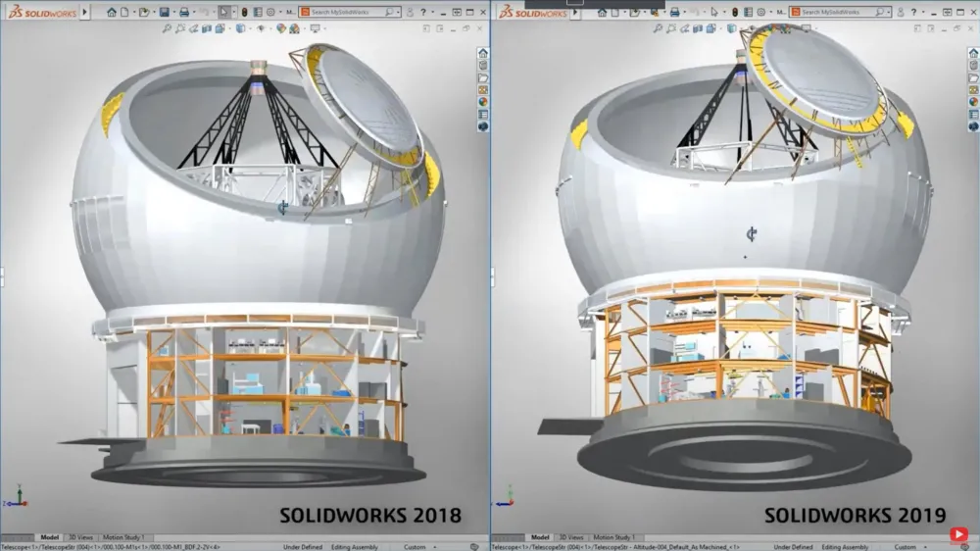Click Previous View icon in left window

194,28
